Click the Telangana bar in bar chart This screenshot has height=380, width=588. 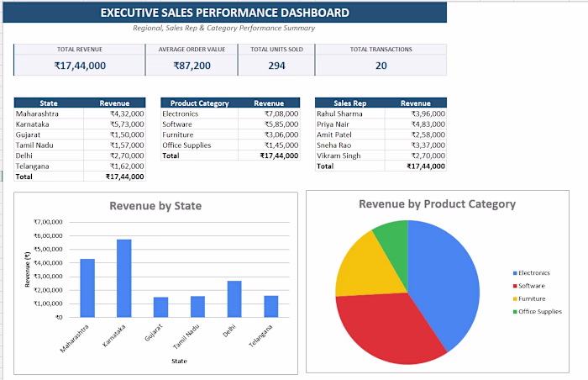pyautogui.click(x=271, y=306)
